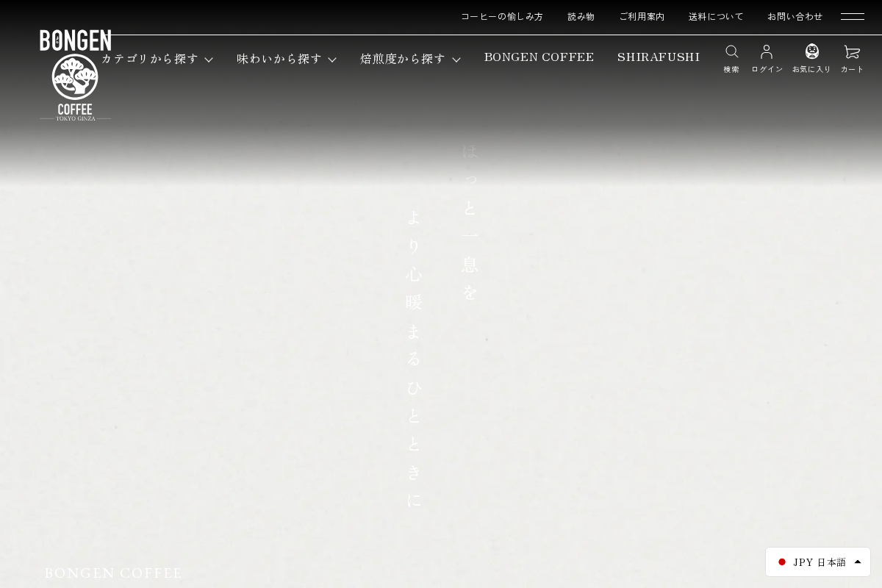
Task: Open the 読み物 link
Action: (581, 16)
